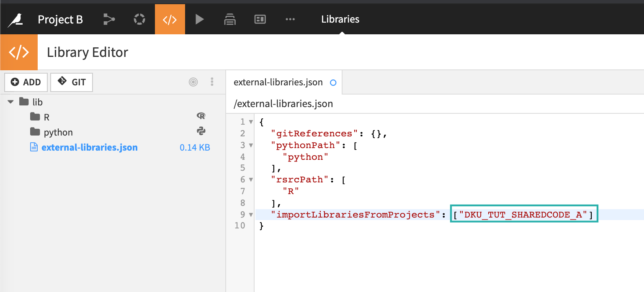Click the unsaved indicator circle on tab
This screenshot has height=292, width=644.
pos(333,82)
